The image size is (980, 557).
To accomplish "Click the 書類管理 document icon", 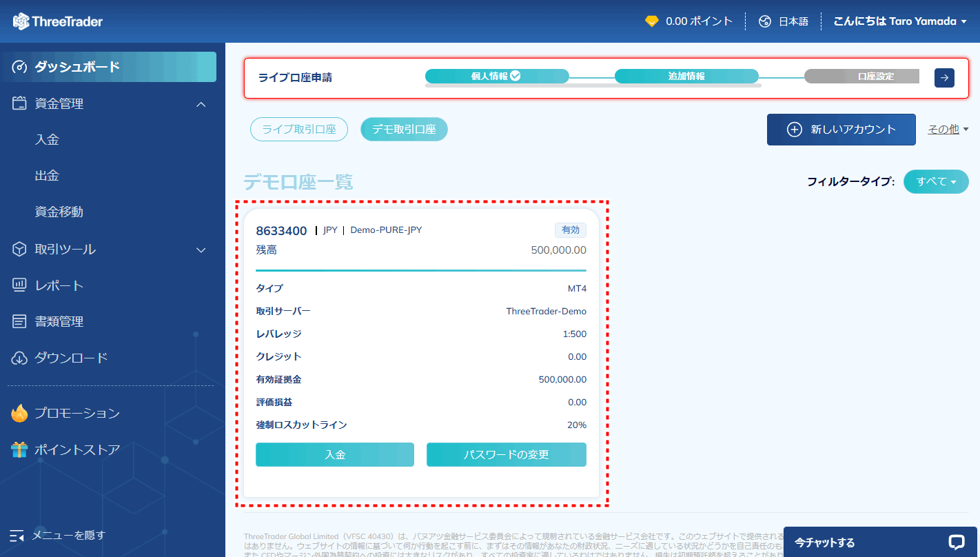I will click(19, 321).
